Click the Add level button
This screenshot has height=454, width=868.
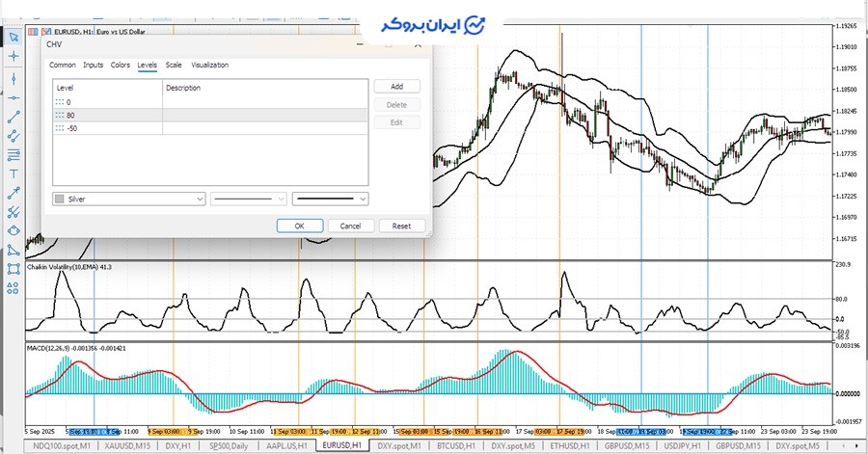[x=396, y=87]
